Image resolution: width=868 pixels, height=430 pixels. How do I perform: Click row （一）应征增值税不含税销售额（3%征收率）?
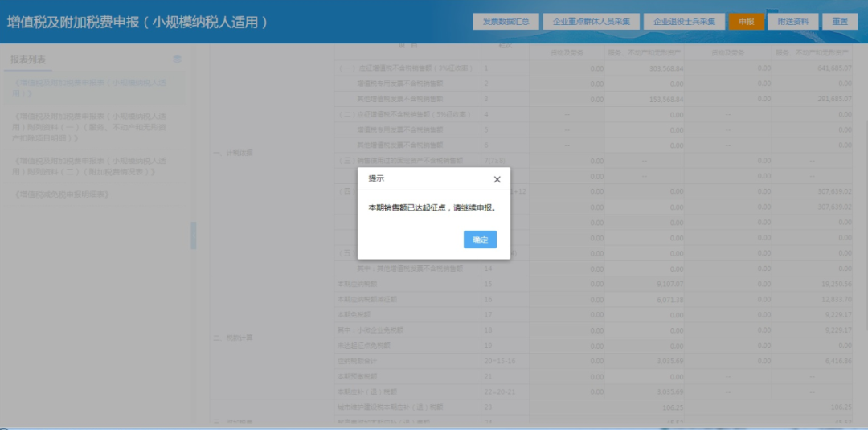pyautogui.click(x=405, y=68)
